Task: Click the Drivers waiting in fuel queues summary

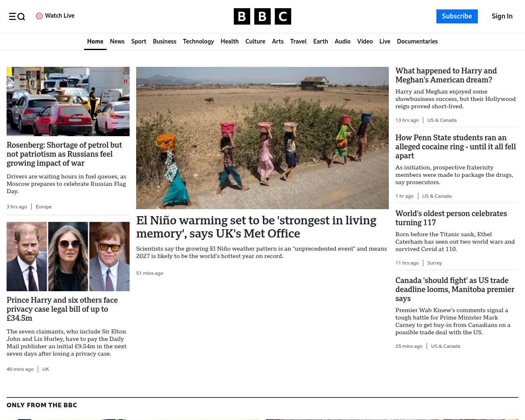Action: (x=66, y=184)
